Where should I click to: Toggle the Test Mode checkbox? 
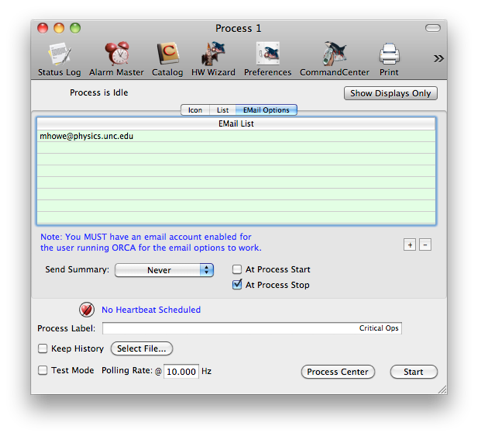click(43, 370)
